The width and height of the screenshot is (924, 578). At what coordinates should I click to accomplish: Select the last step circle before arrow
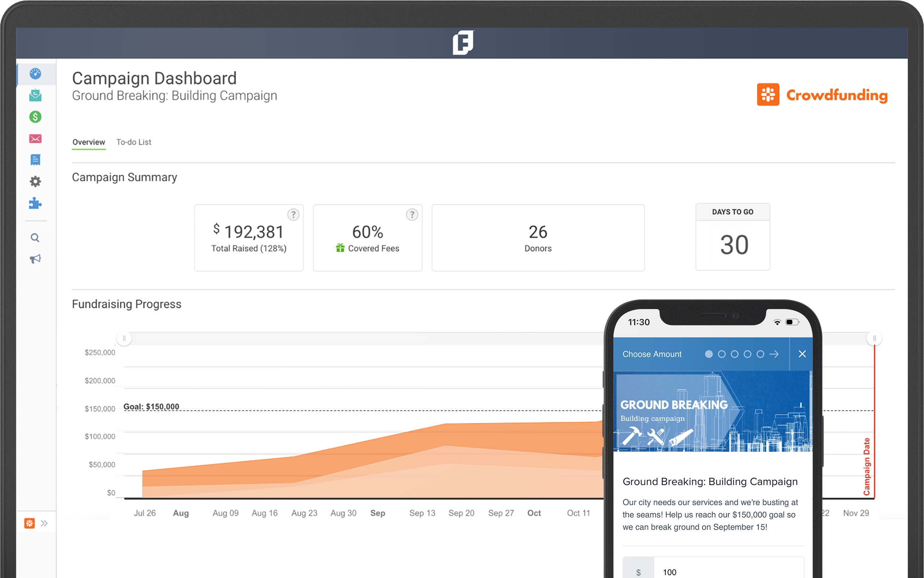pyautogui.click(x=760, y=354)
